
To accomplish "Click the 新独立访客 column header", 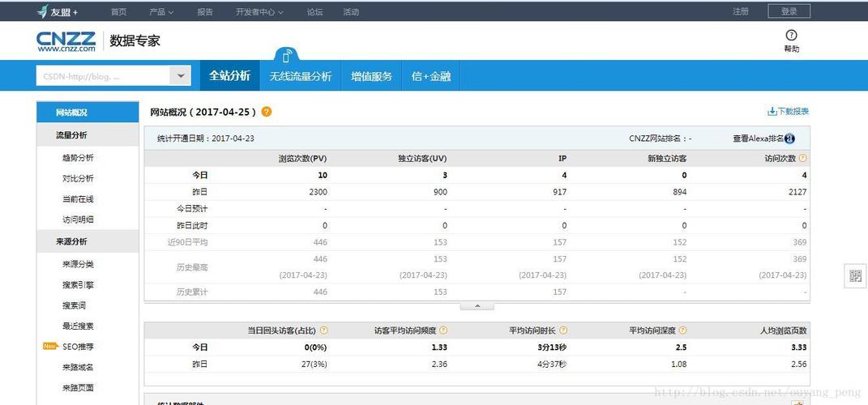I will (667, 158).
